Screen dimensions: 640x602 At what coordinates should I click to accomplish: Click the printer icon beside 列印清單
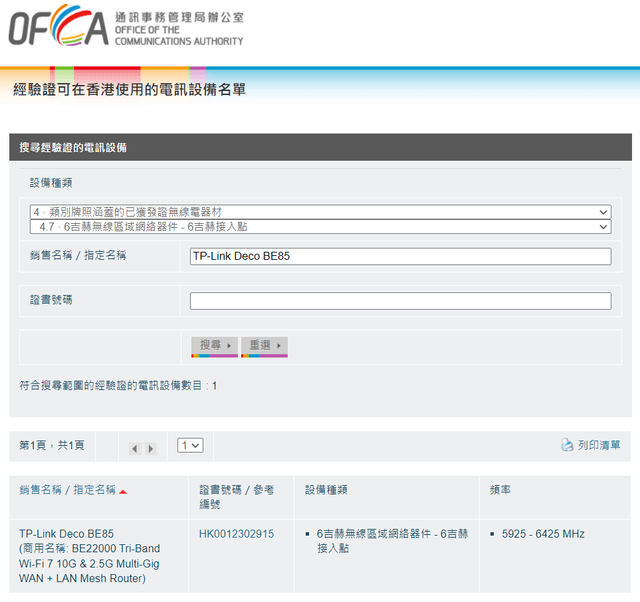coord(567,445)
